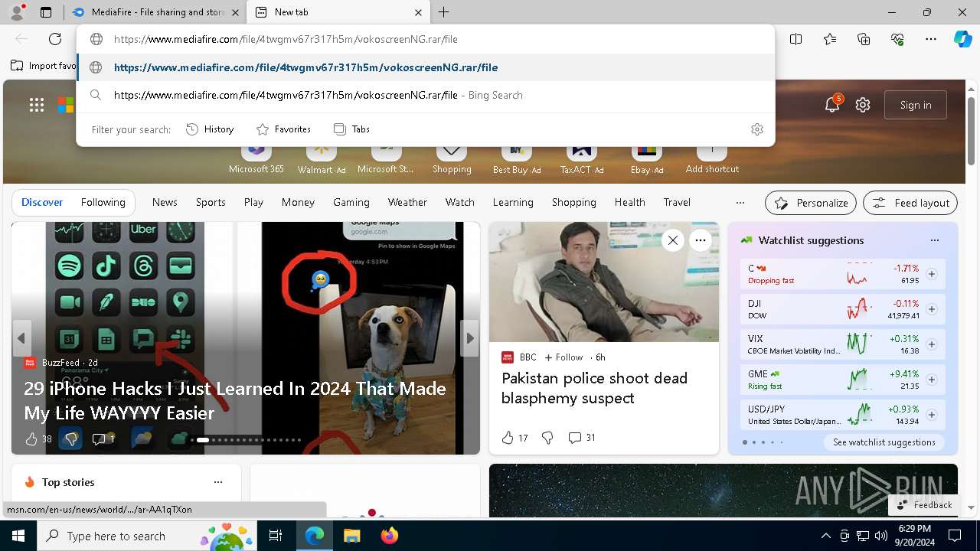Select Discover feed tab

pos(42,202)
